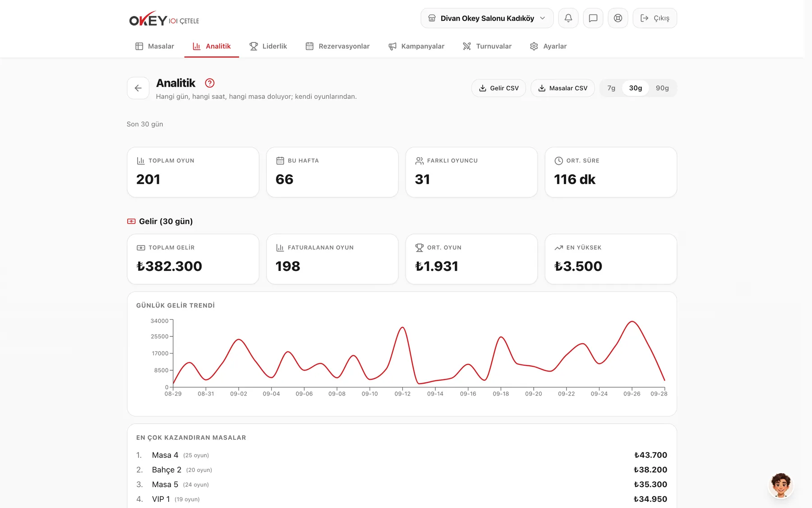
Task: Click the 09-26 date label on chart
Action: point(632,394)
